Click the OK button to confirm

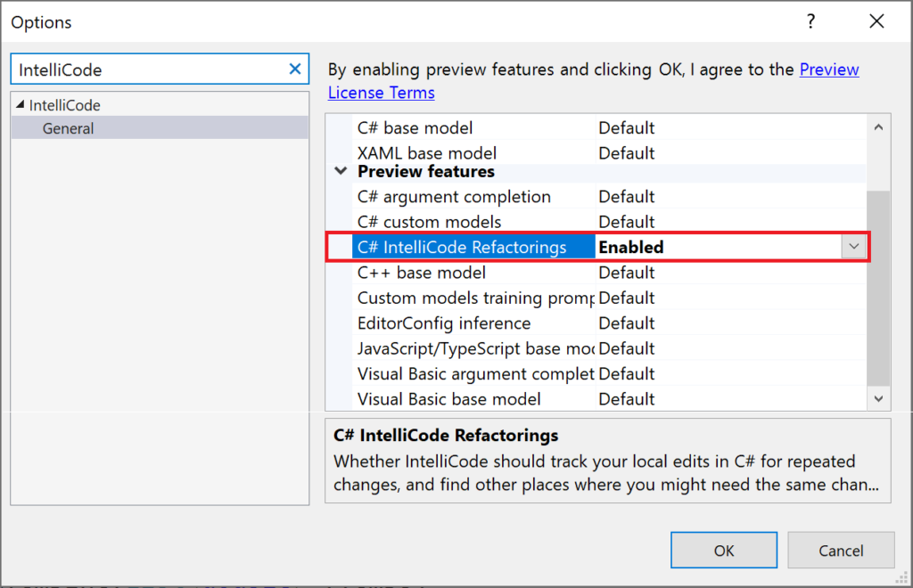(723, 550)
